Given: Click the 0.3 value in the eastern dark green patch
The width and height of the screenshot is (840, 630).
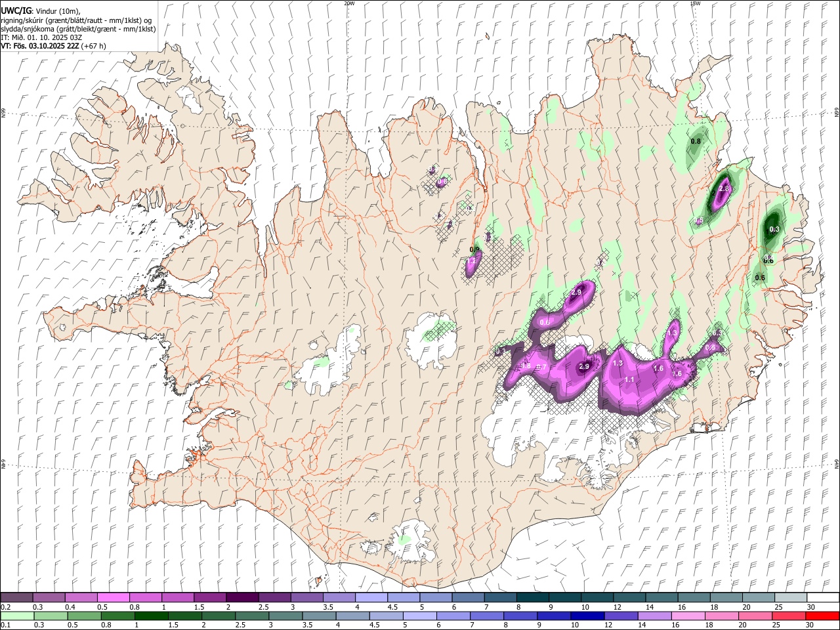Looking at the screenshot, I should coord(774,229).
